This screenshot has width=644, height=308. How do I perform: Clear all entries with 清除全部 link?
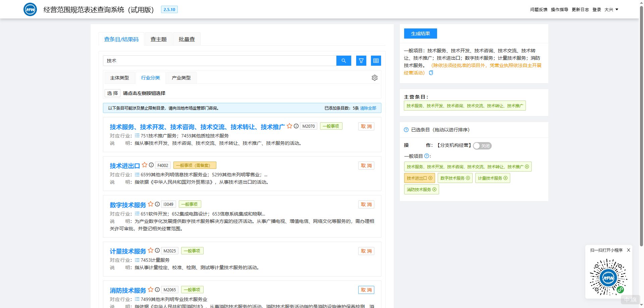368,108
